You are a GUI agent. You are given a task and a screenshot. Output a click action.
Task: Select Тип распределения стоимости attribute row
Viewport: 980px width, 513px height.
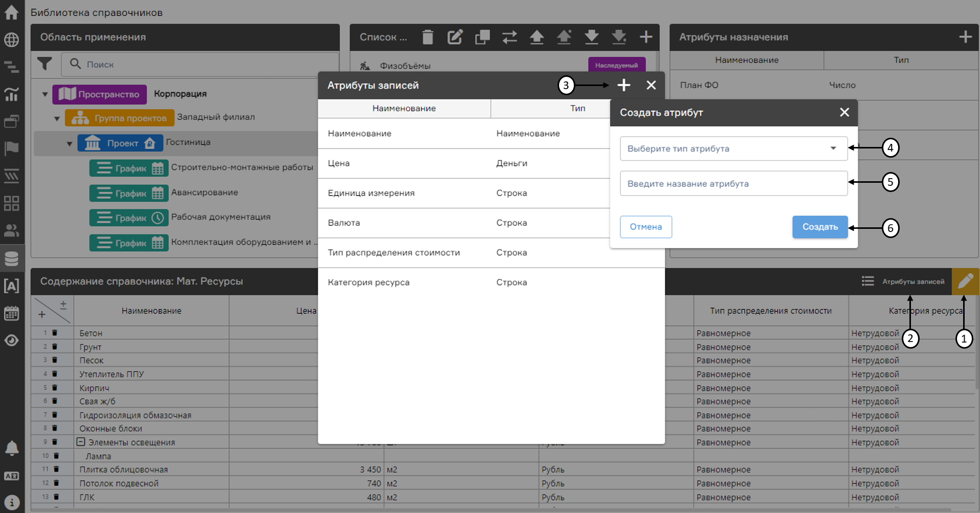pyautogui.click(x=491, y=252)
